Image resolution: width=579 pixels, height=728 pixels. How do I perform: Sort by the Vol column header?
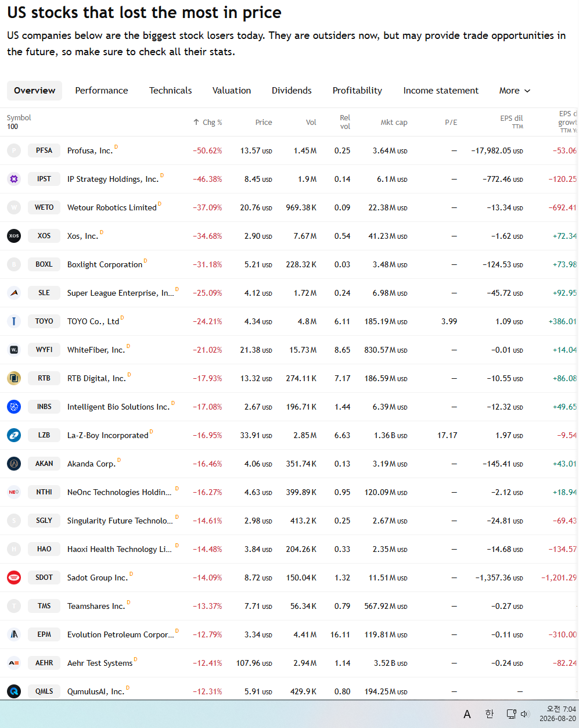pos(311,123)
